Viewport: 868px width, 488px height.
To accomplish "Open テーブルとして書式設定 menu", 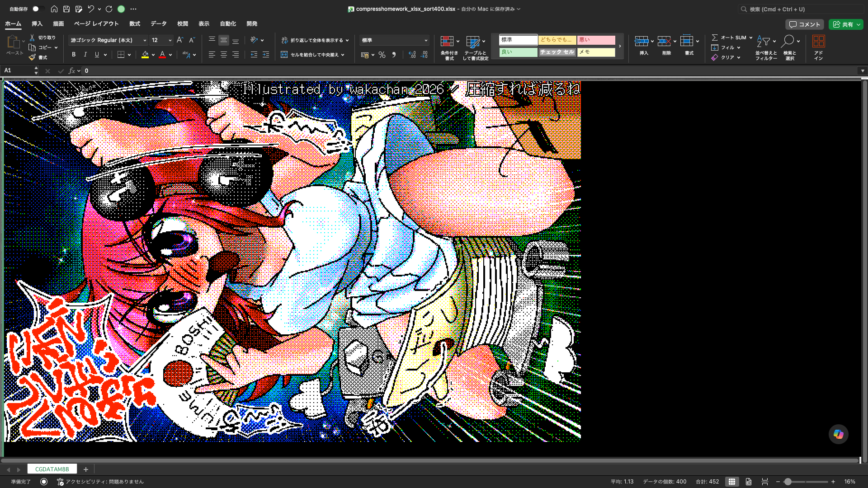I will (476, 47).
